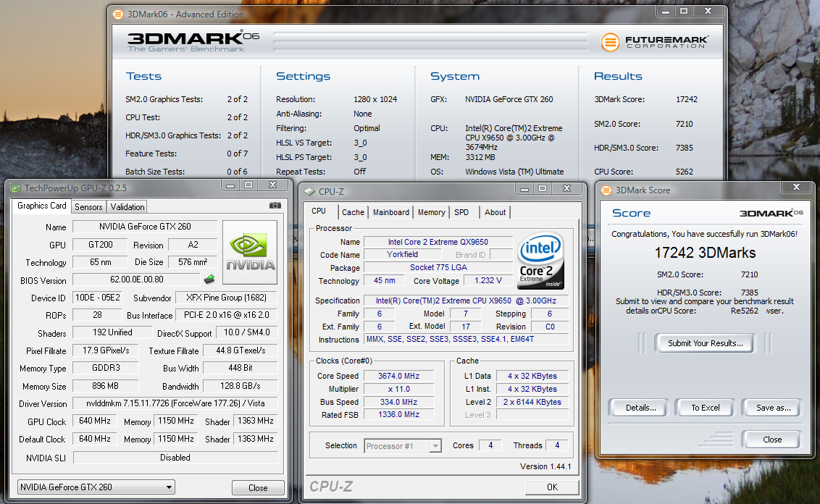
Task: Click the GPU Clock field 640 MHz
Action: click(x=95, y=421)
